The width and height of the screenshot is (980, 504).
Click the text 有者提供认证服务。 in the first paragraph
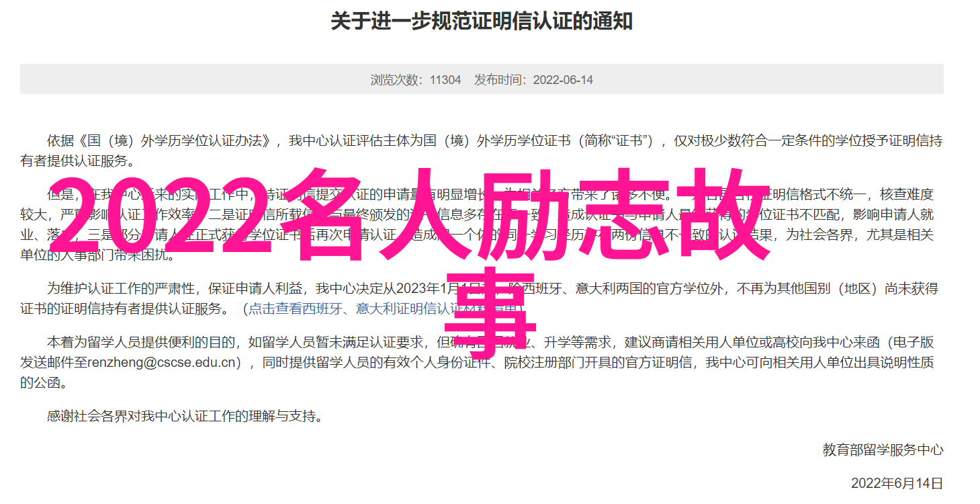(77, 161)
